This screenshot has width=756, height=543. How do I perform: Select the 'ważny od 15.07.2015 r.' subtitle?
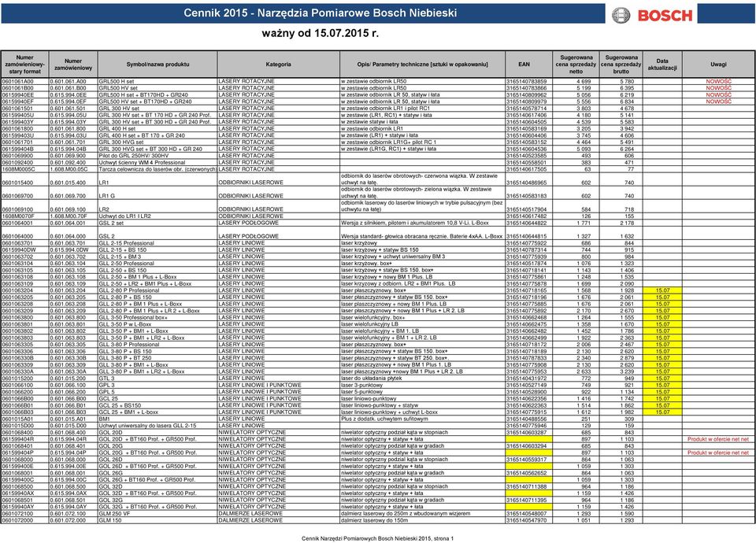(x=321, y=34)
